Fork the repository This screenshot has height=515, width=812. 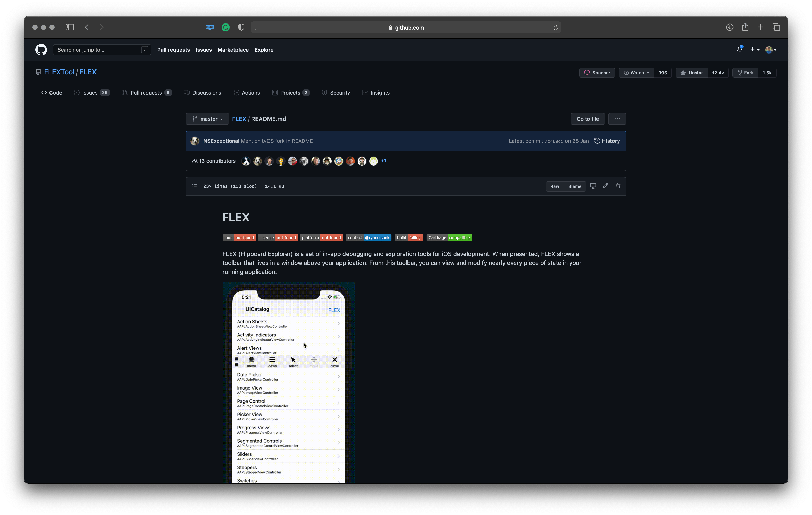(745, 73)
